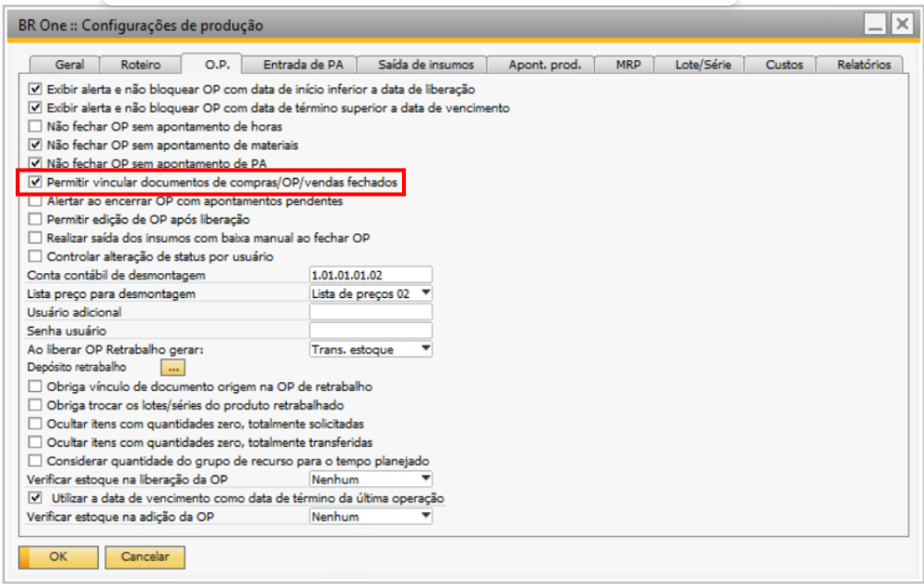Uncheck Permitir vincular documentos de compras/OP/vendas fechados
Screen dimensions: 924x584
tap(36, 183)
